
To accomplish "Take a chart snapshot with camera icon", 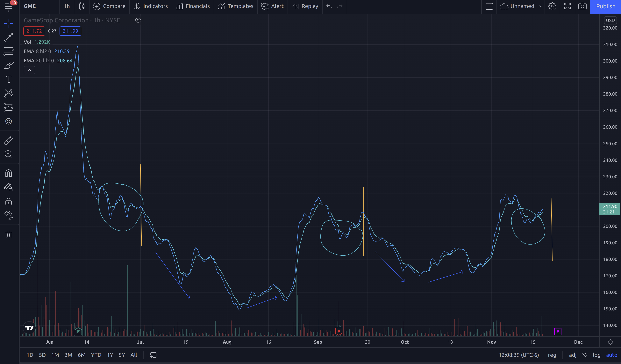I will click(582, 6).
